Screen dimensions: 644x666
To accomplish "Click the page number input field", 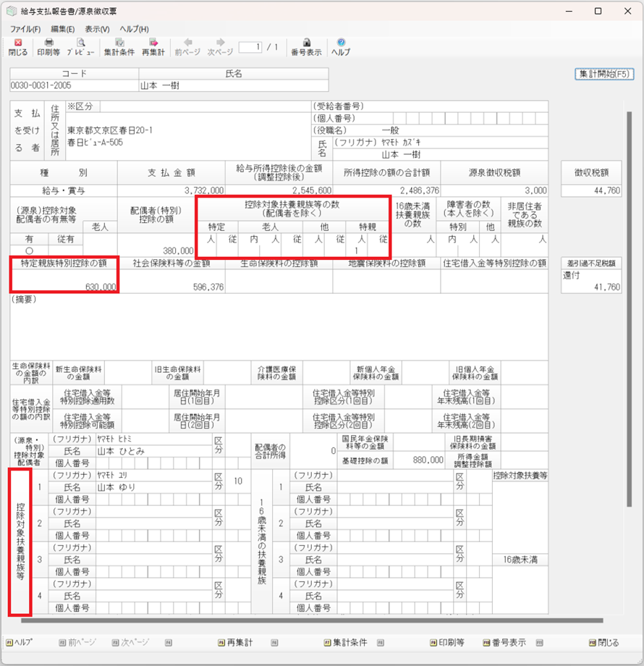I will pyautogui.click(x=250, y=47).
